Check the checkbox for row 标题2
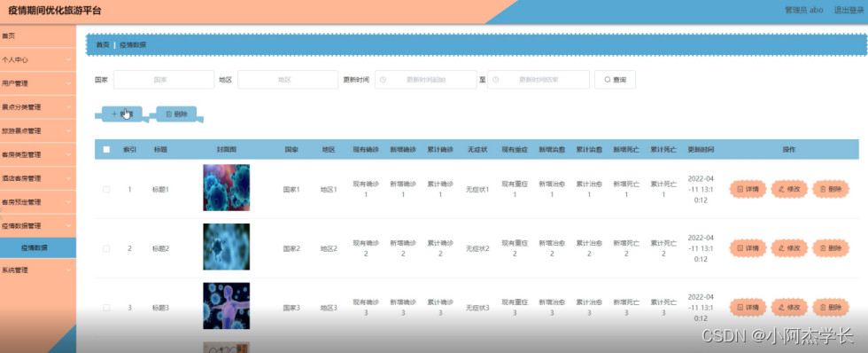 coord(106,249)
